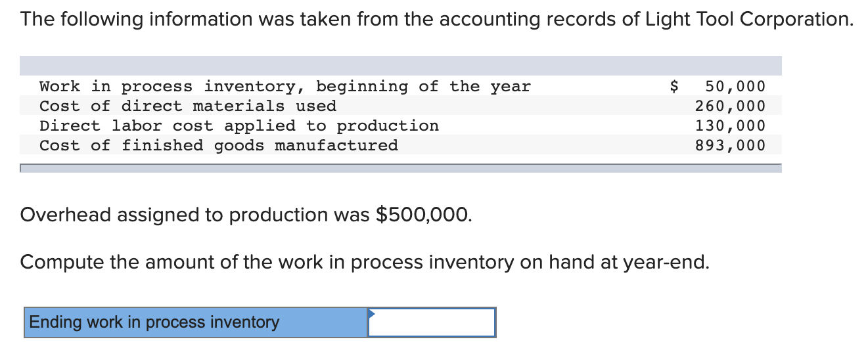Click the 893,000 finished goods amount

coord(731,145)
